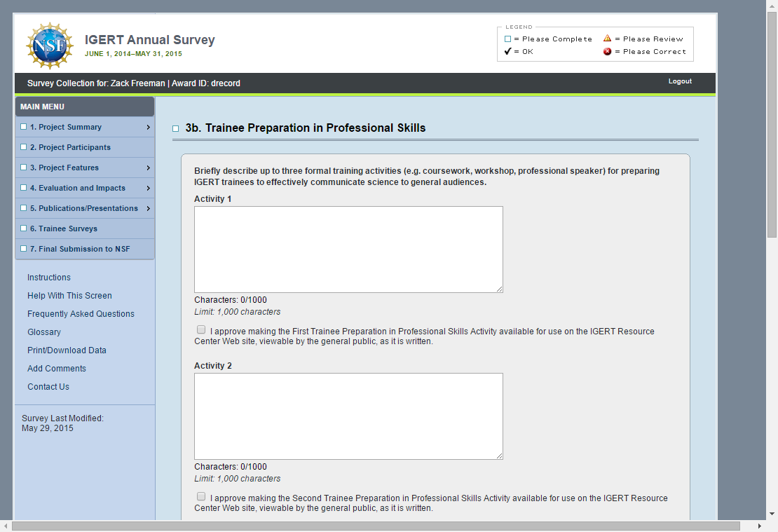The height and width of the screenshot is (532, 778).
Task: Expand the Project Features submenu arrow
Action: click(149, 168)
